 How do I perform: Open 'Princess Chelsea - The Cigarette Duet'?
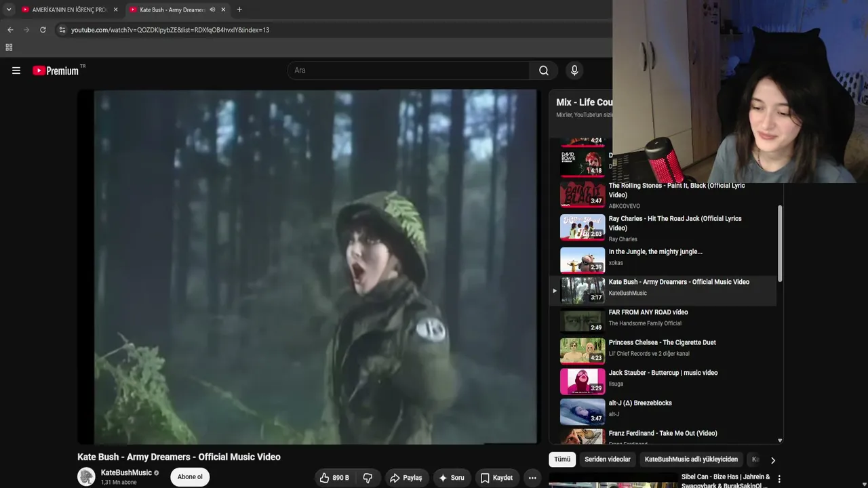[663, 343]
